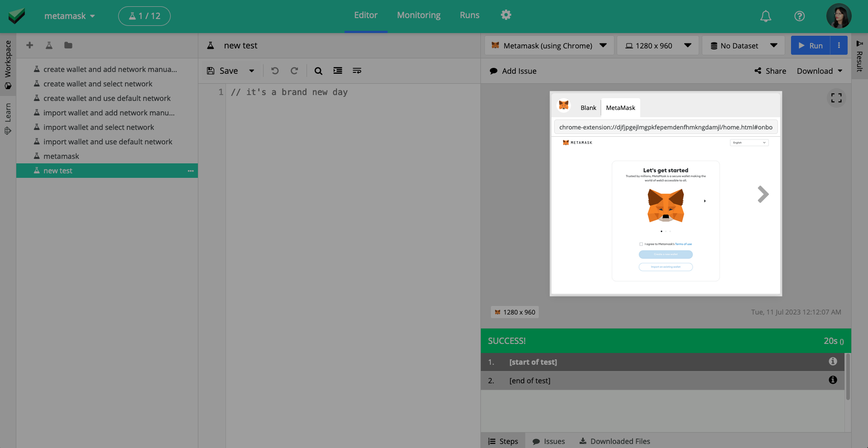
Task: Open test 'import wallet and select network'
Action: pos(107,127)
